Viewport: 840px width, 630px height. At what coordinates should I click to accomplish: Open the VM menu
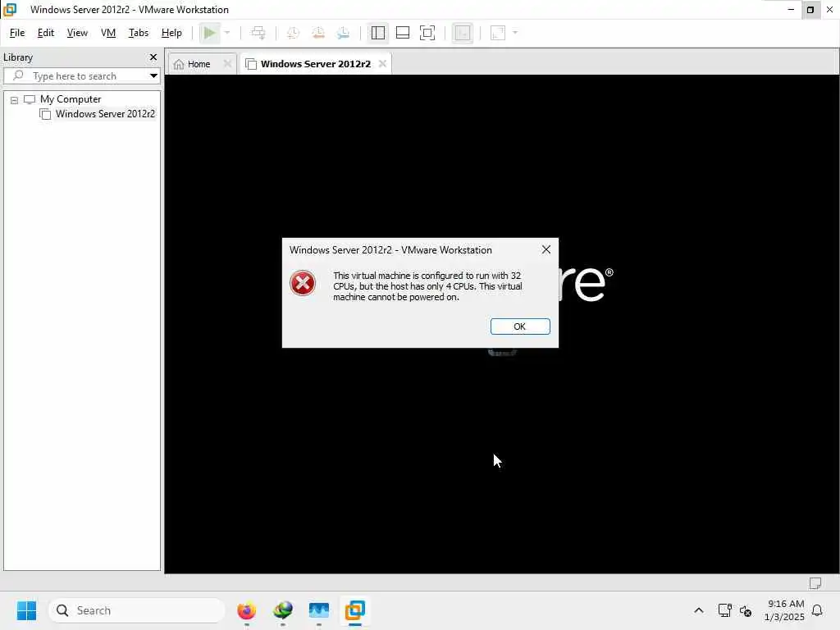pyautogui.click(x=108, y=33)
